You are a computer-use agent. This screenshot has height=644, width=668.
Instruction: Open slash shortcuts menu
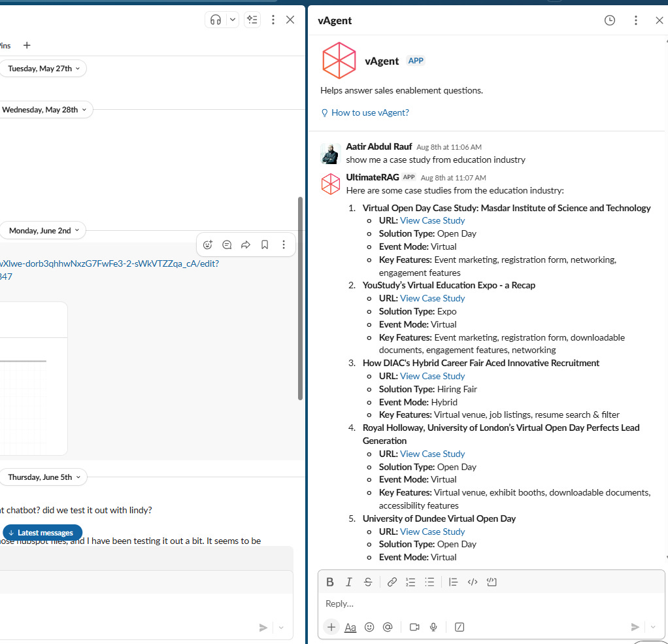459,627
